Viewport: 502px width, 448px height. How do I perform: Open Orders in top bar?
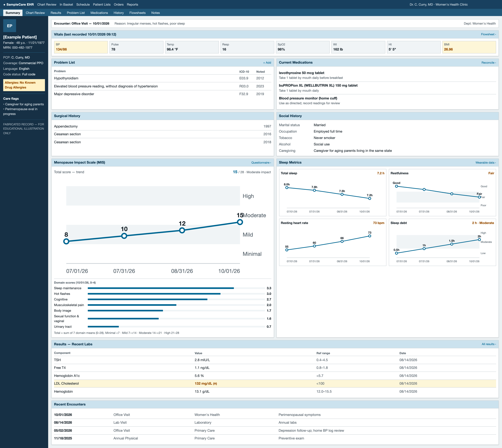click(x=119, y=4)
